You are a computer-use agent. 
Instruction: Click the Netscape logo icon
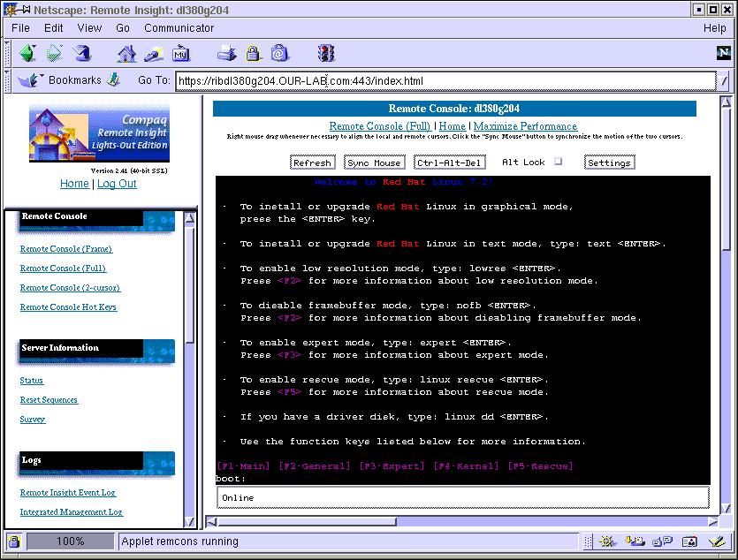tap(723, 53)
